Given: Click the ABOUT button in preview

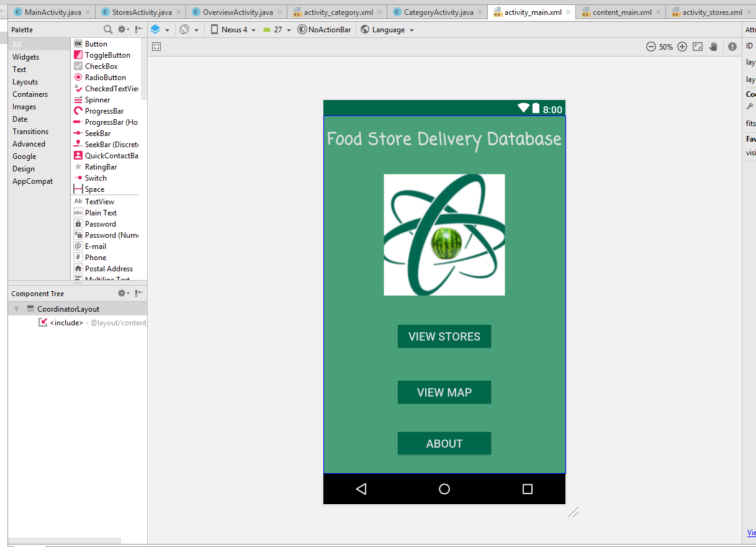Looking at the screenshot, I should 444,443.
